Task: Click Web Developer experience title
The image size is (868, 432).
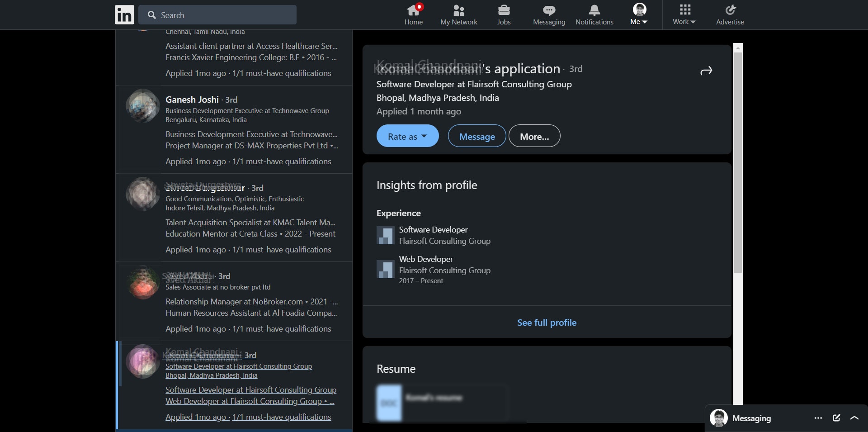Action: pyautogui.click(x=426, y=259)
